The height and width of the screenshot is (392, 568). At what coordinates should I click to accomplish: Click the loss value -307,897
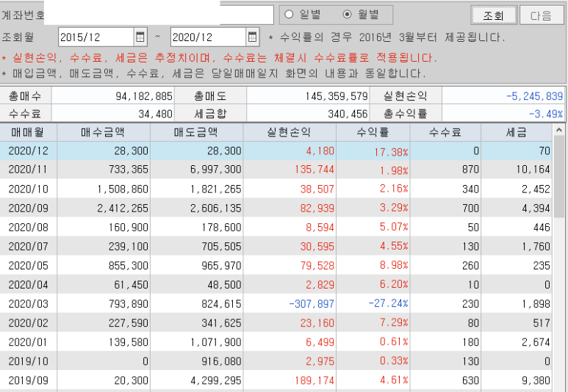click(312, 304)
